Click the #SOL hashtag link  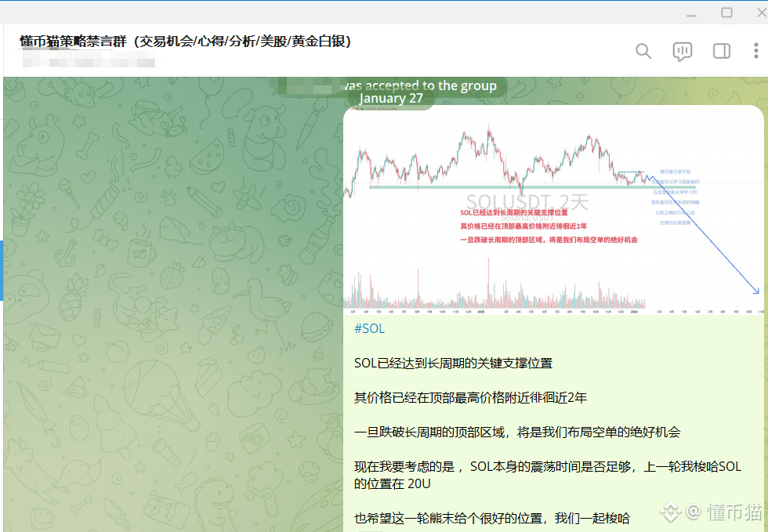tap(369, 329)
